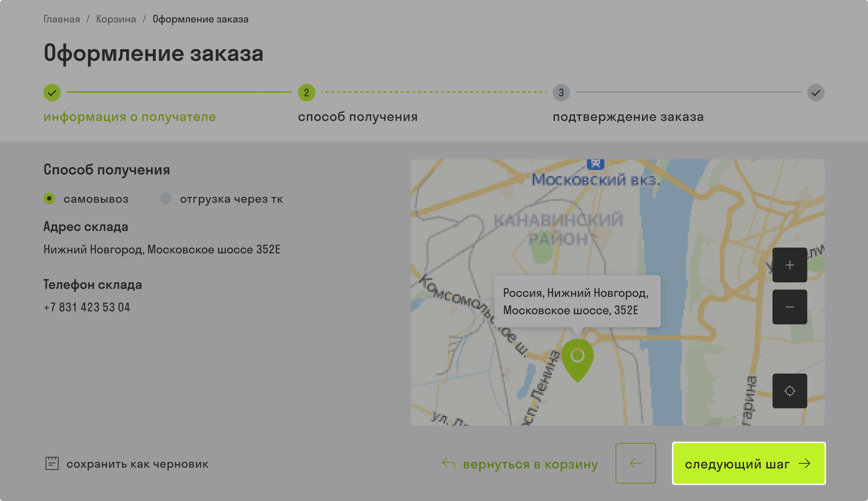Click the completed step one checkmark circle

click(52, 92)
